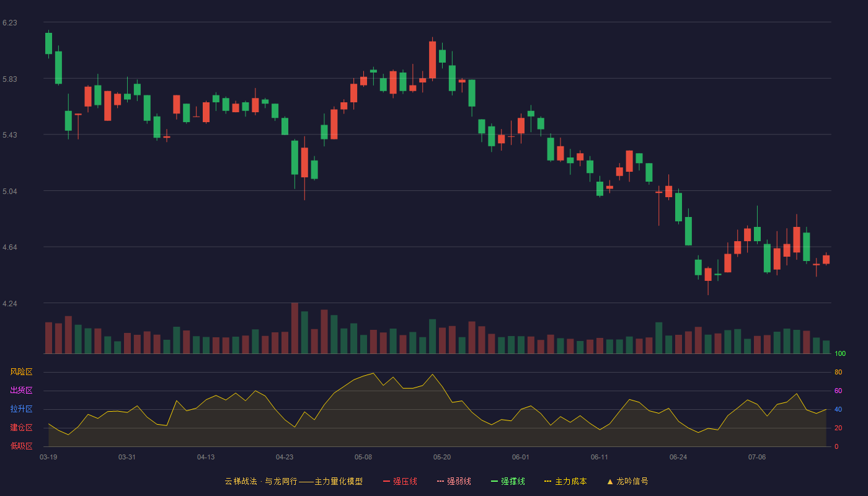
Task: Click the 5.43 price axis label
Action: (x=10, y=135)
